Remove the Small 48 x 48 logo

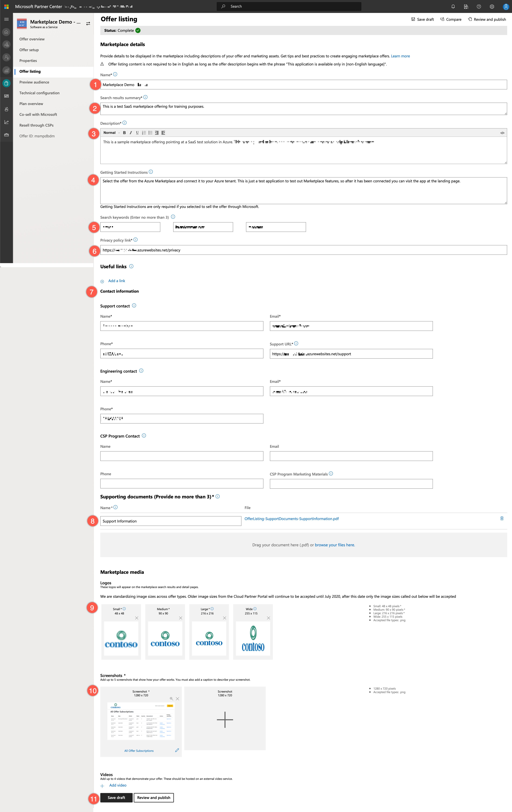(x=137, y=618)
